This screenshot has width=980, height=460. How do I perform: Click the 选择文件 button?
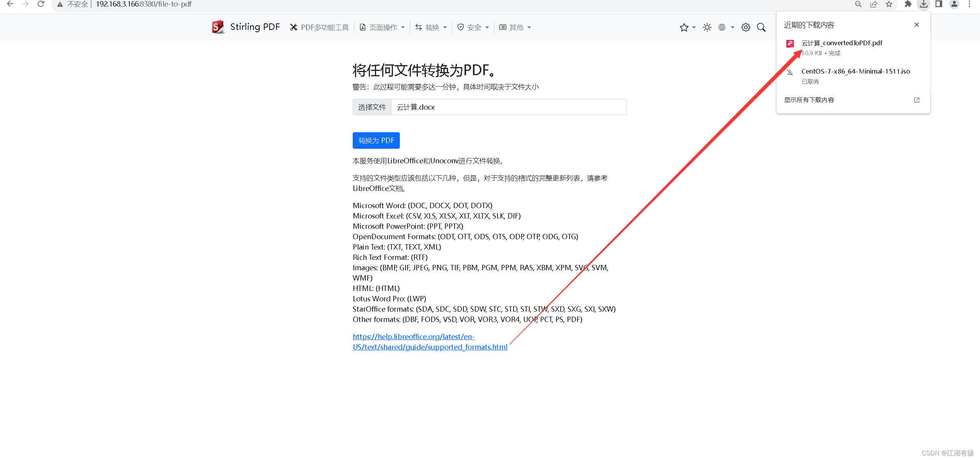tap(372, 107)
